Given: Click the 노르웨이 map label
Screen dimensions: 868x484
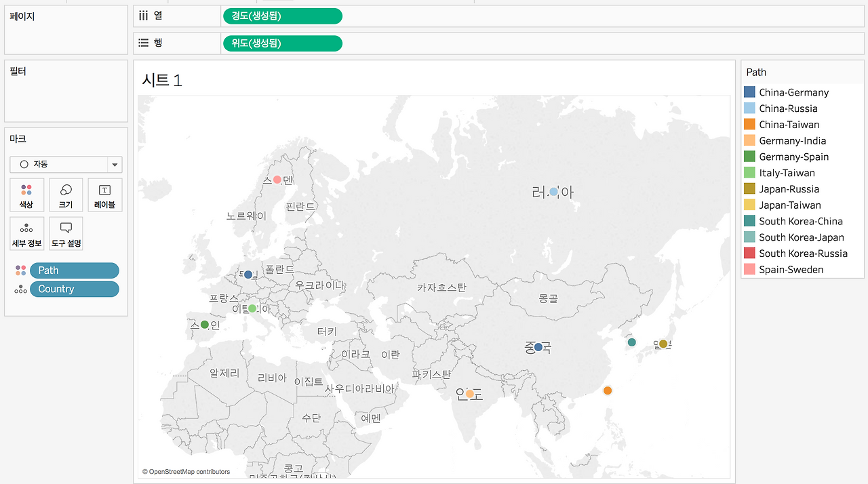Looking at the screenshot, I should point(247,216).
